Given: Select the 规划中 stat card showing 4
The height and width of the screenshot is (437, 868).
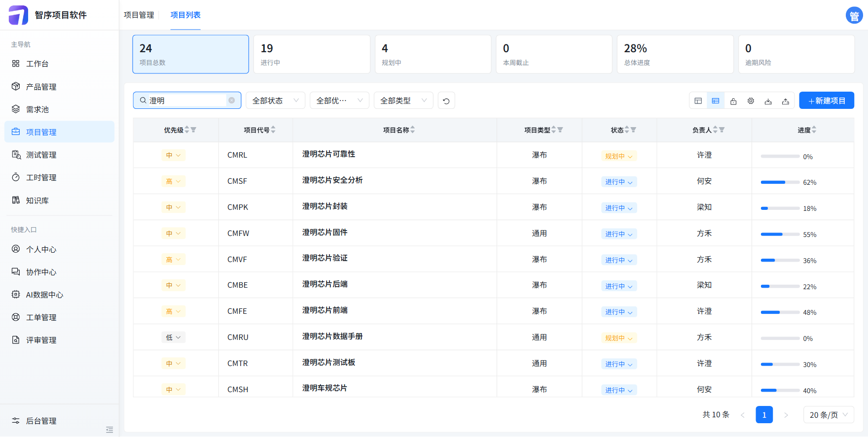Looking at the screenshot, I should tap(433, 54).
